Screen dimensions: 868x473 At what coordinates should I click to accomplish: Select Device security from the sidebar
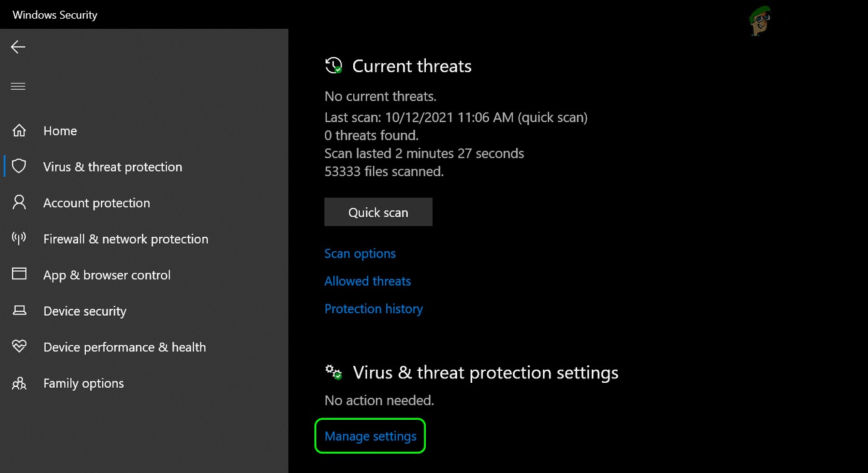click(85, 311)
